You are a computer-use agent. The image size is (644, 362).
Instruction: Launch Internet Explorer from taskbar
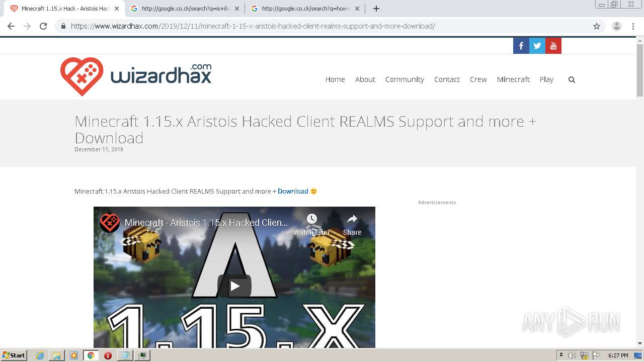[40, 355]
